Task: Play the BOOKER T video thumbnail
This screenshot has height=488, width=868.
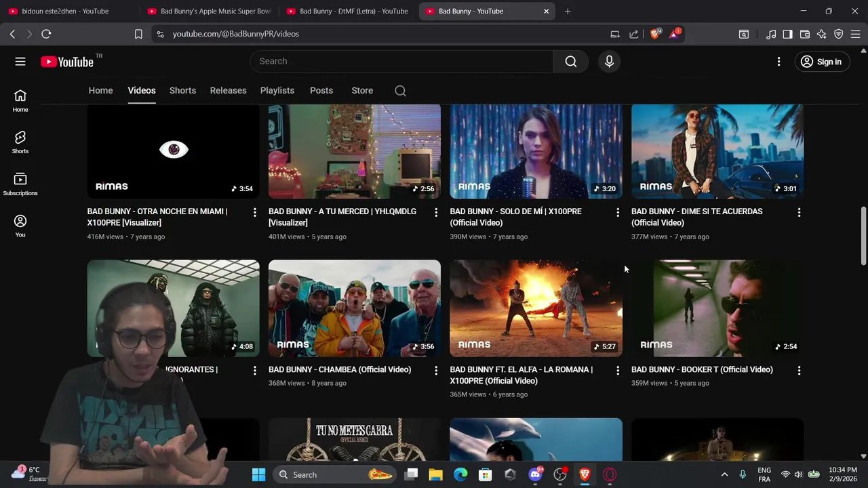Action: [x=717, y=308]
